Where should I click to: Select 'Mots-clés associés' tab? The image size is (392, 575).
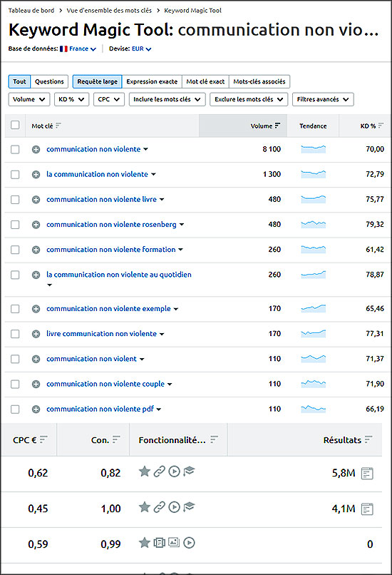pyautogui.click(x=259, y=81)
